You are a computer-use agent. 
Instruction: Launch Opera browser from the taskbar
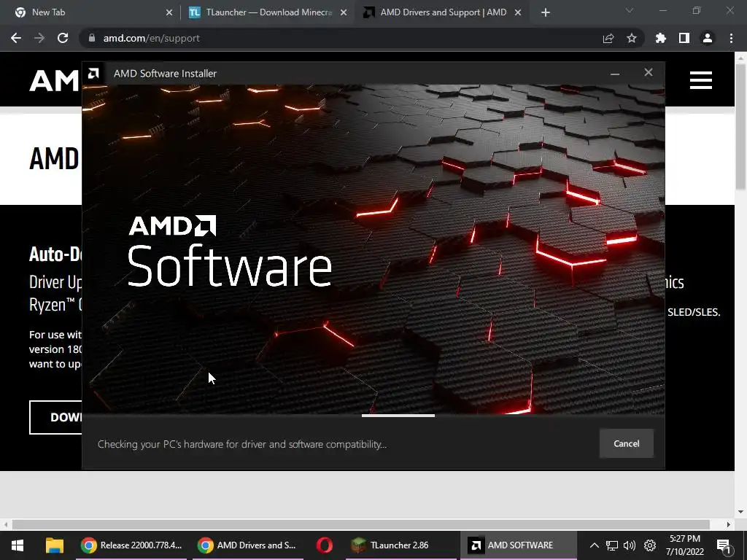[324, 545]
